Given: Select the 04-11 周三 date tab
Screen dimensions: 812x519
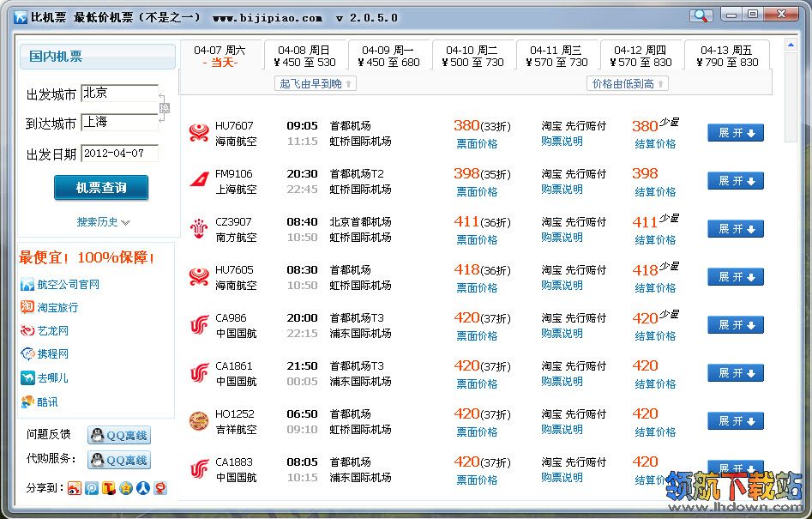Looking at the screenshot, I should click(556, 56).
